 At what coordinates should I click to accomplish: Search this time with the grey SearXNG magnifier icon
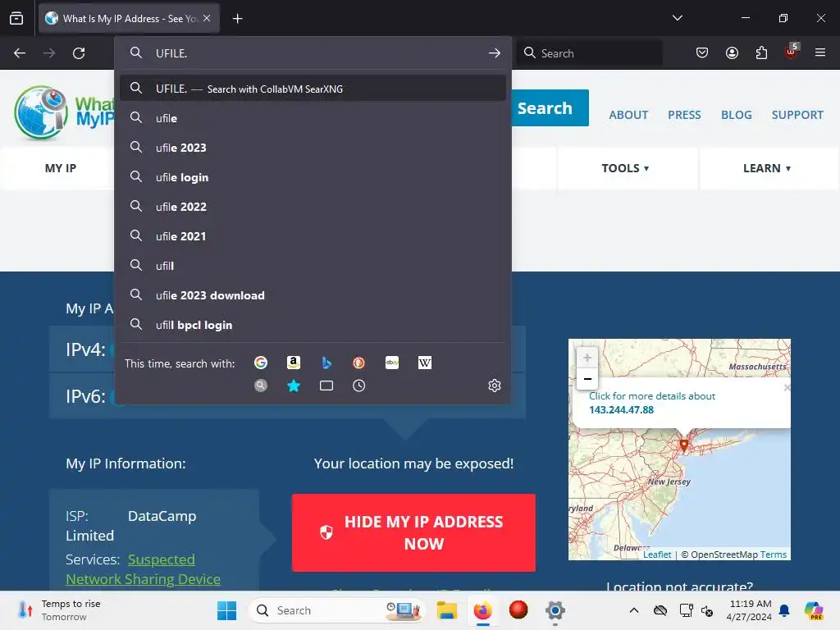point(261,386)
